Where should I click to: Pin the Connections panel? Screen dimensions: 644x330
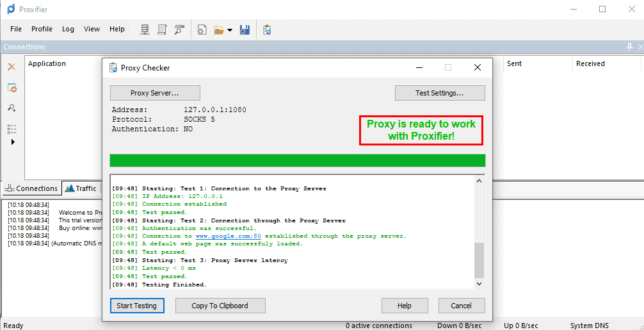(630, 47)
